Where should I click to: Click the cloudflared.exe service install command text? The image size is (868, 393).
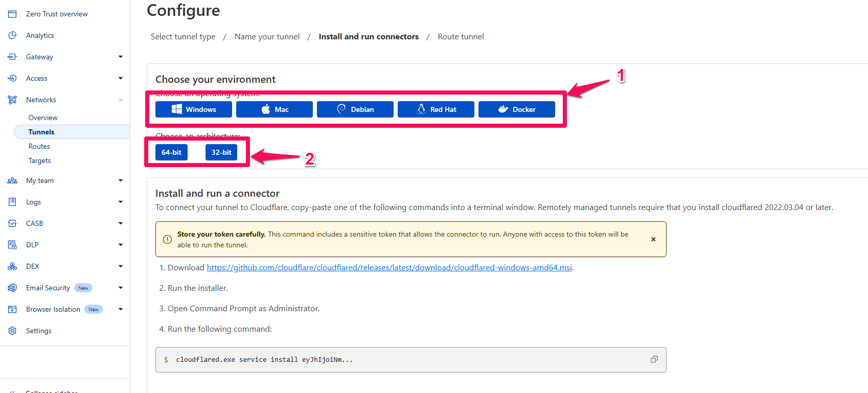point(264,360)
